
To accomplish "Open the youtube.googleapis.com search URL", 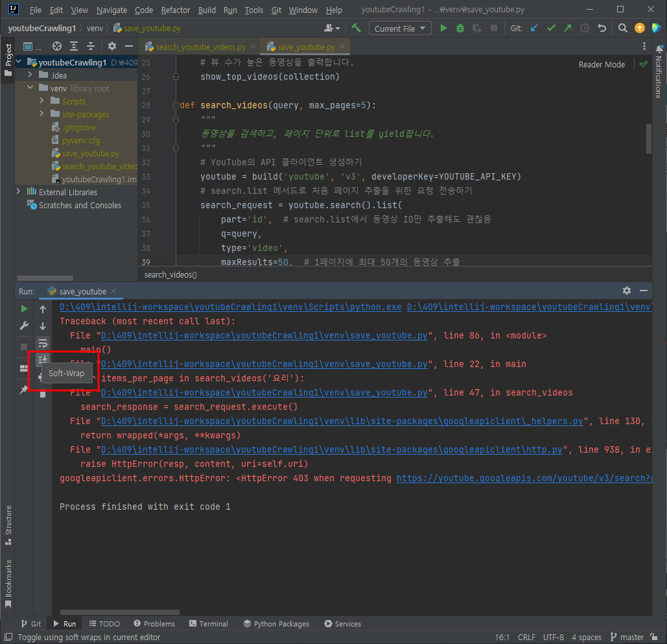I will [x=524, y=478].
